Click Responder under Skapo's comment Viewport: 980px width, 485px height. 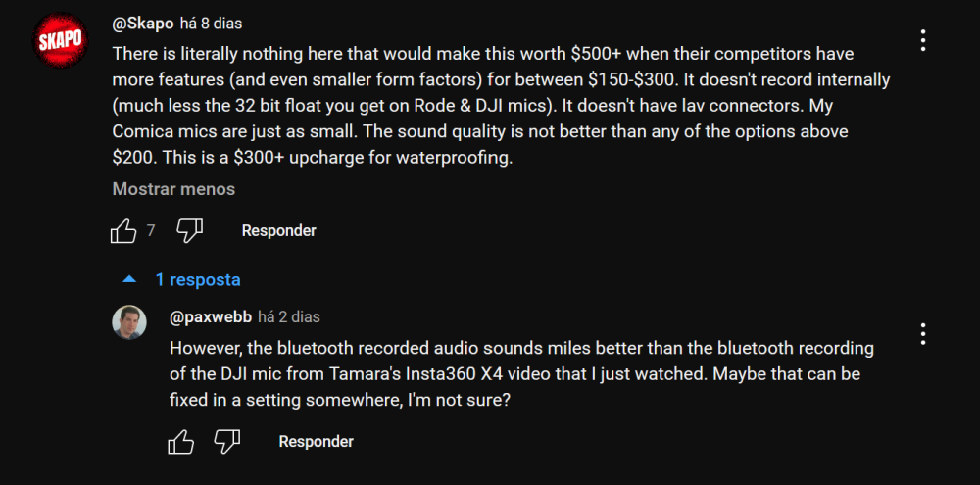(278, 231)
